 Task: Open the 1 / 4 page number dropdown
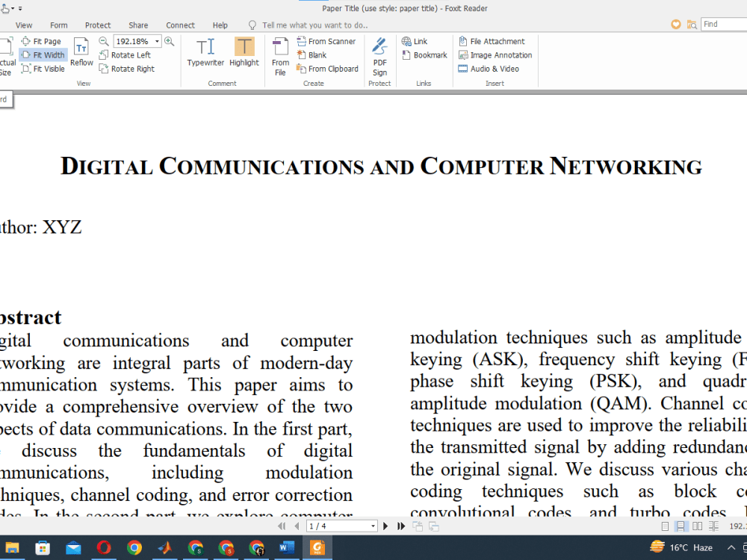click(373, 526)
